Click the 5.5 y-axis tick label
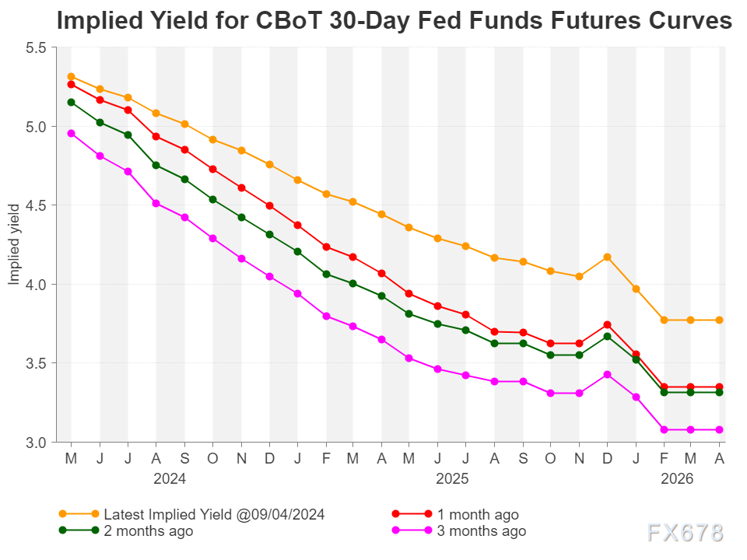 tap(36, 47)
